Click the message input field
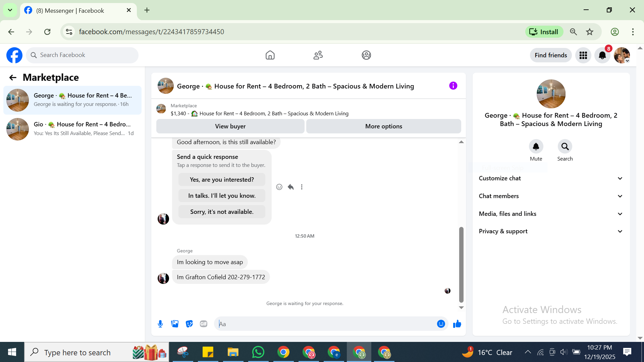 325,324
